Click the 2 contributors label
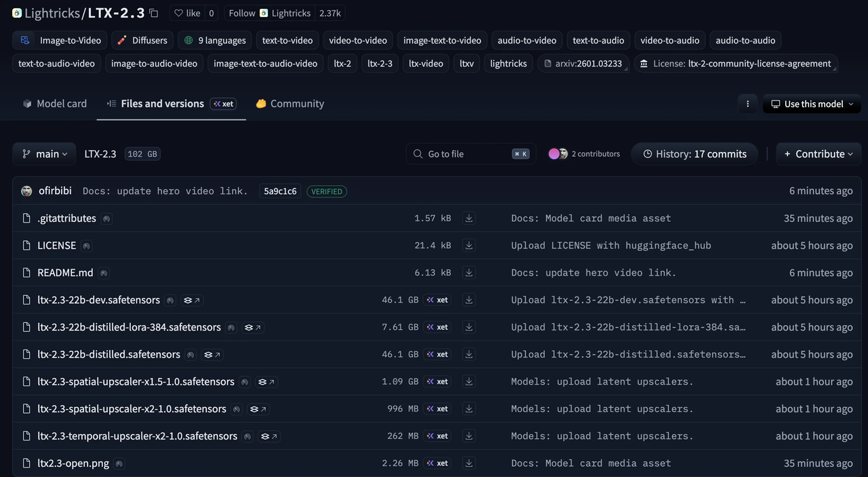Viewport: 868px width, 477px height. [x=595, y=154]
